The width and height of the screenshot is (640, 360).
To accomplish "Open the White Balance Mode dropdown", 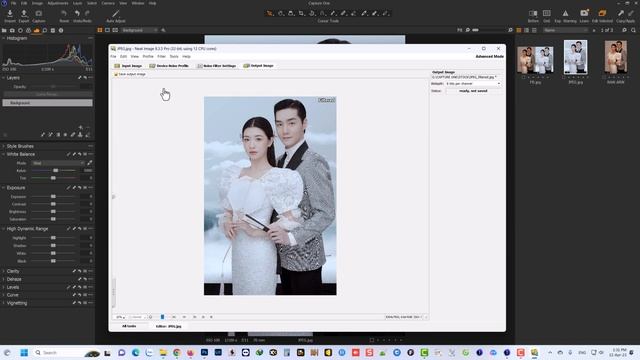I will coord(58,163).
